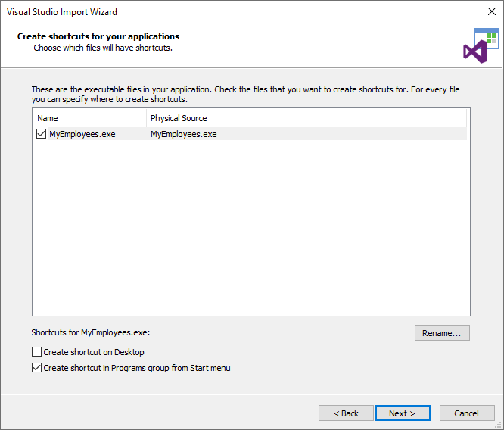Close the Import Wizard window
The height and width of the screenshot is (430, 504).
pos(491,11)
